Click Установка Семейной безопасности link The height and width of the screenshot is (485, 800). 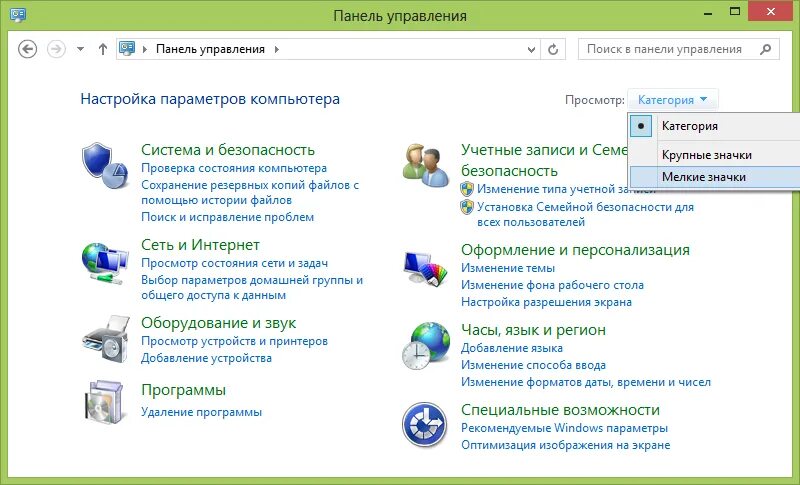click(x=585, y=214)
